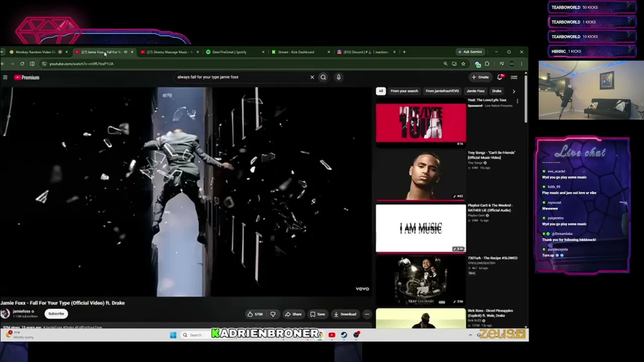Save the video to a playlist

(x=317, y=314)
